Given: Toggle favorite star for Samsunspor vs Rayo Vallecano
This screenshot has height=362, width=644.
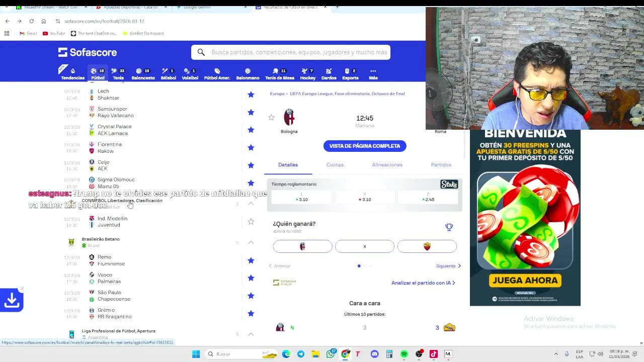Looking at the screenshot, I should (x=251, y=112).
